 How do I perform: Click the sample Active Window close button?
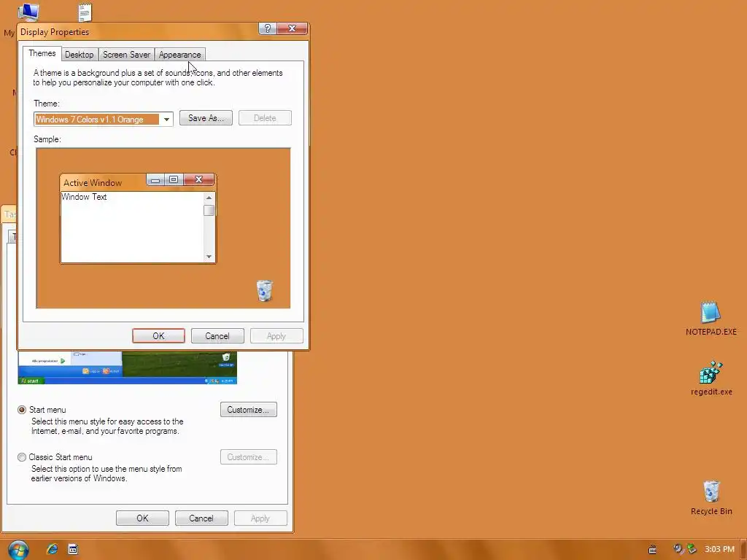tap(198, 179)
